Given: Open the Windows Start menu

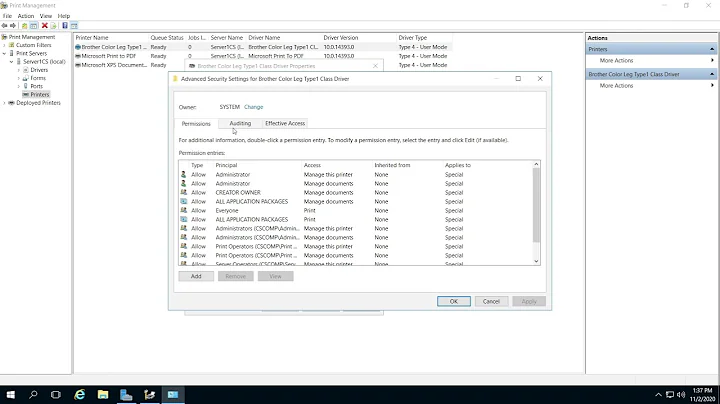Looking at the screenshot, I should tap(11, 395).
